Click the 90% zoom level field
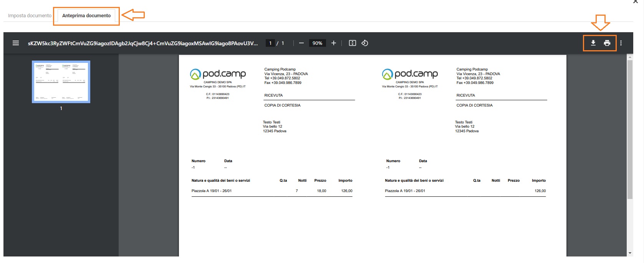The image size is (644, 263). 317,43
